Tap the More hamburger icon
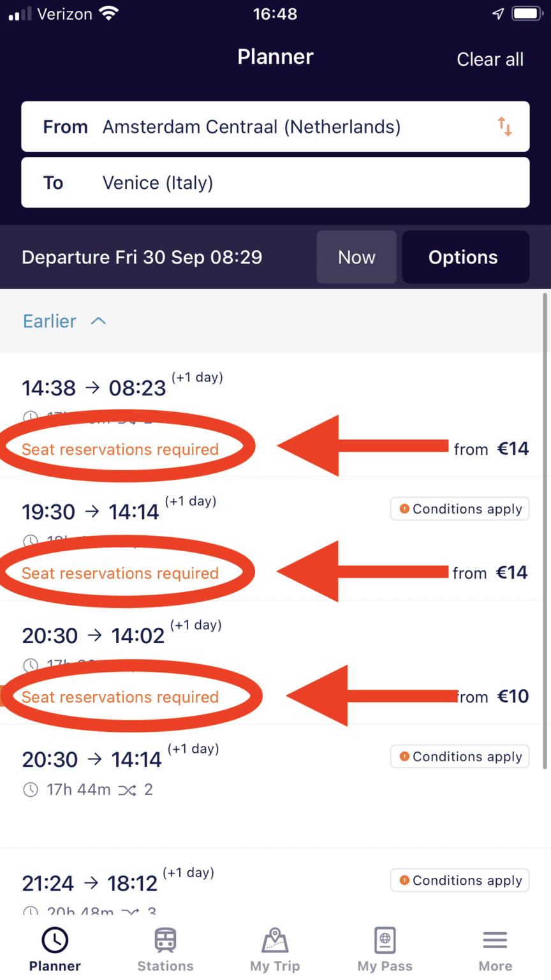551x980 pixels. pyautogui.click(x=495, y=939)
